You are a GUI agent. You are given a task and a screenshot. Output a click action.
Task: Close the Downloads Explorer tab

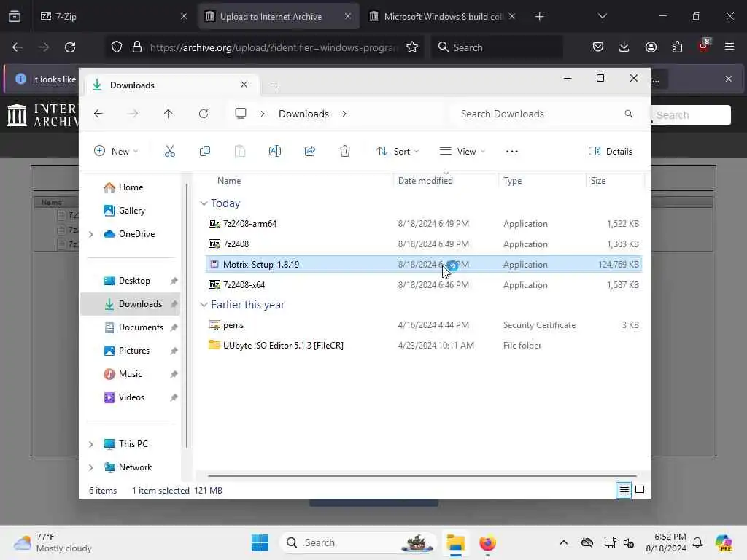tap(244, 85)
